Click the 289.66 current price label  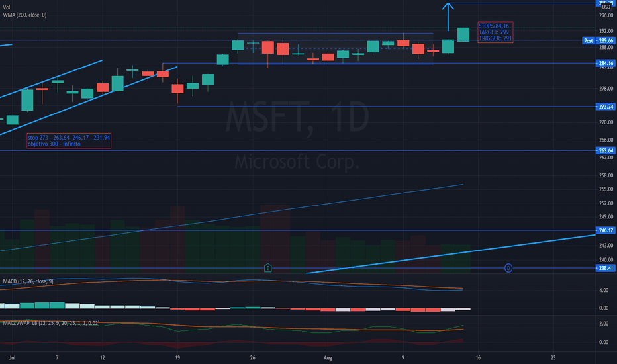point(606,40)
